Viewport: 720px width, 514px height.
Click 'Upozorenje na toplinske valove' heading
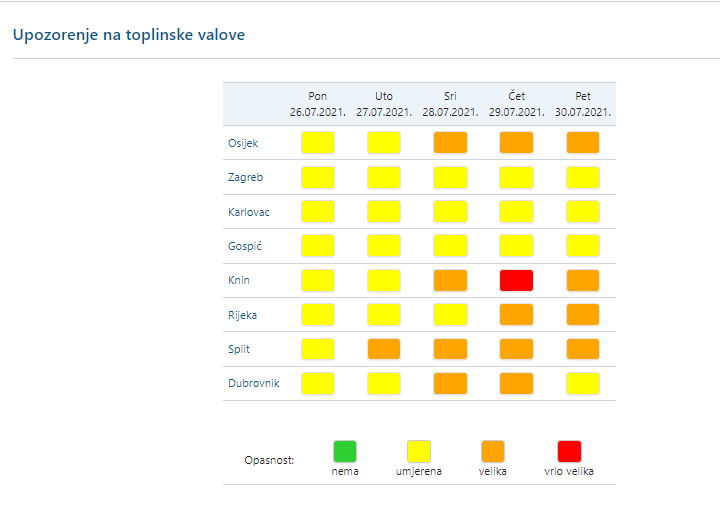click(129, 35)
